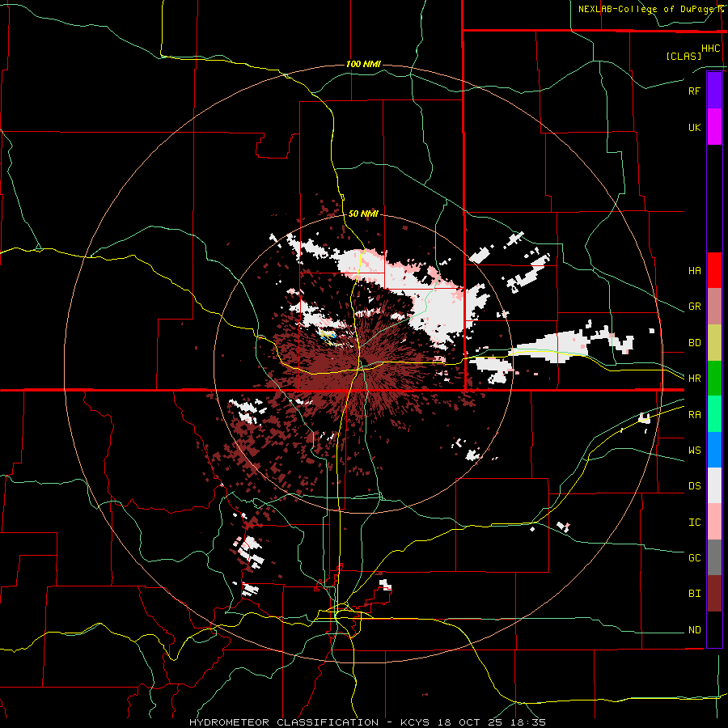Image resolution: width=728 pixels, height=728 pixels.
Task: Click the HR legend label
Action: coord(694,379)
